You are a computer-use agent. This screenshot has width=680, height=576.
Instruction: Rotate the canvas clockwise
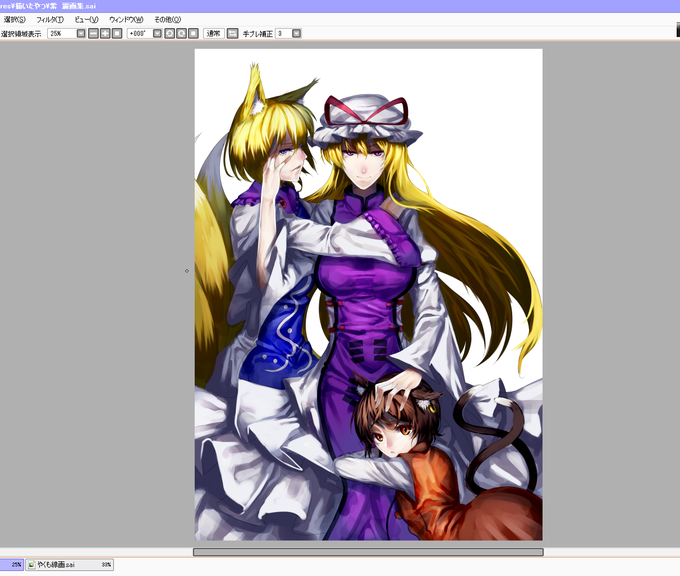(181, 33)
